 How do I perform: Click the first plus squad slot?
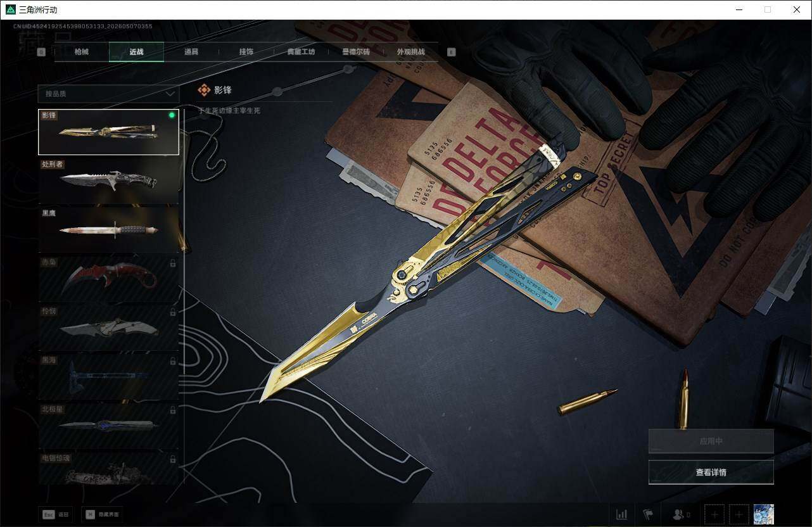pos(714,514)
